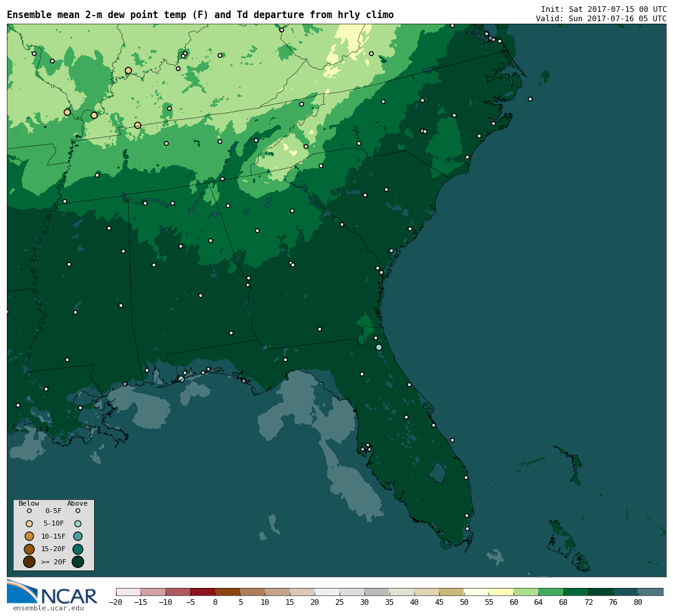
Task: Click the -20 colorbar tick label
Action: click(x=116, y=602)
